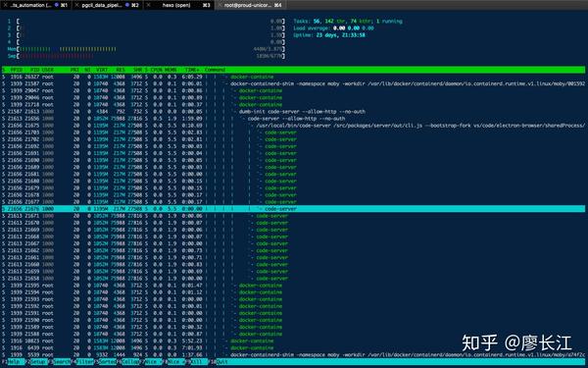Select code-server --allow-http row PID 21656

point(293,119)
